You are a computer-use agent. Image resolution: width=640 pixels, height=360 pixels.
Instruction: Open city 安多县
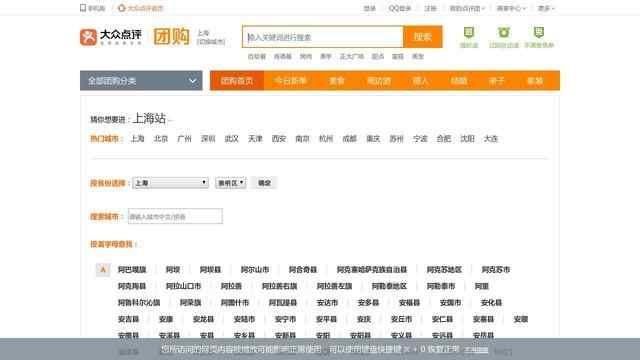point(368,302)
